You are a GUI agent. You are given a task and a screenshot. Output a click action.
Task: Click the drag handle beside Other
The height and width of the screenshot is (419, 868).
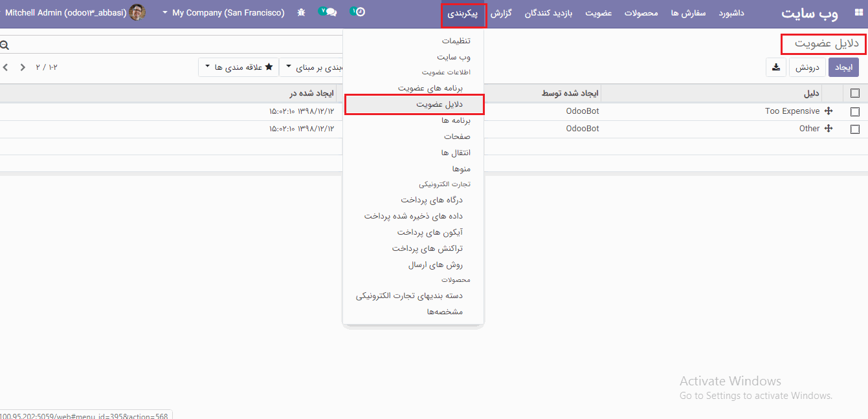[x=828, y=129]
